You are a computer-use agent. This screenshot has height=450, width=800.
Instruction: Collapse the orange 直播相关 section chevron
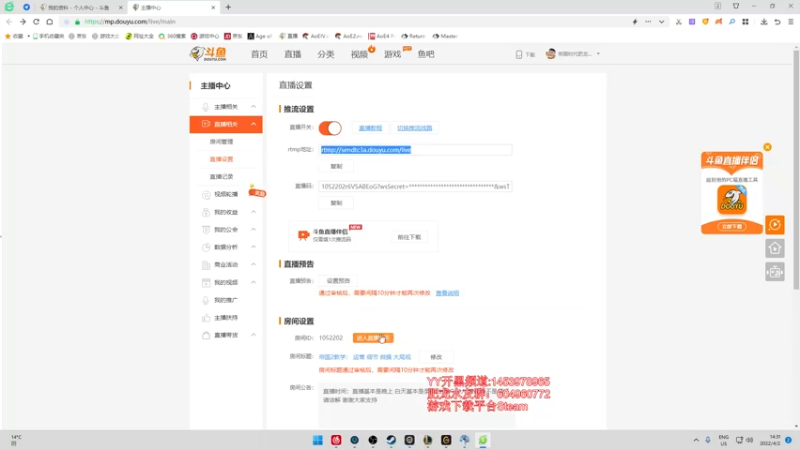253,124
